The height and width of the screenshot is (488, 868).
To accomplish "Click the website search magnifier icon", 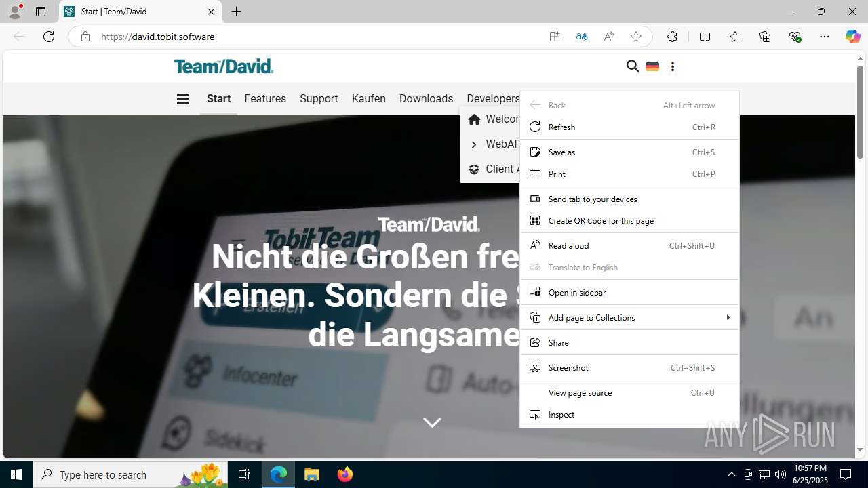I will tap(633, 66).
